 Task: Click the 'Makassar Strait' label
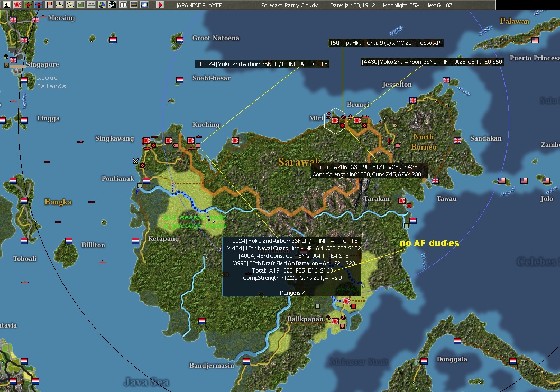(x=359, y=362)
